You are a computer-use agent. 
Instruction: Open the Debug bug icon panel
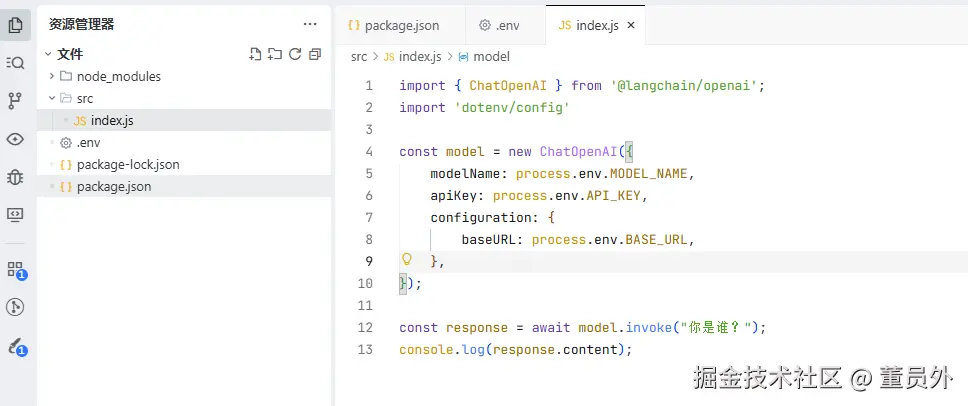point(15,176)
